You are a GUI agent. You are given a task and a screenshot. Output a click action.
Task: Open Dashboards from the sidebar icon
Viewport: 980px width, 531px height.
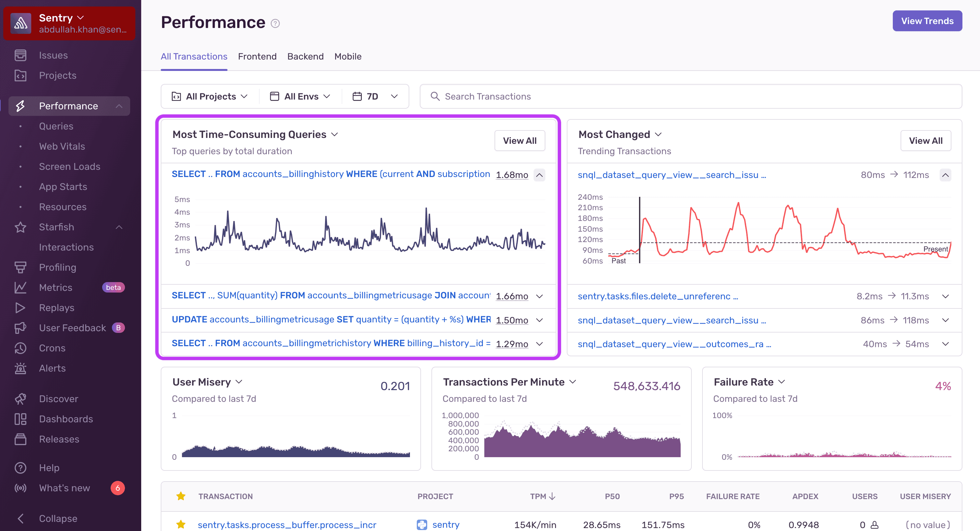[21, 419]
